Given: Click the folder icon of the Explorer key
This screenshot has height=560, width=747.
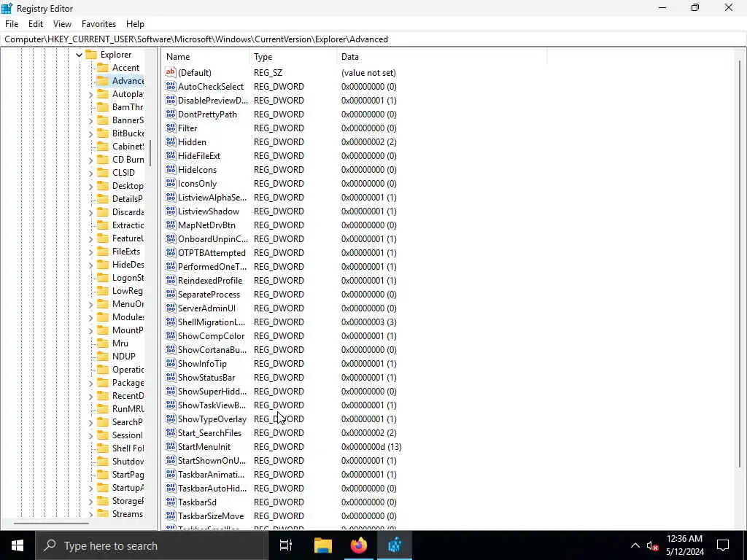Looking at the screenshot, I should click(x=91, y=54).
